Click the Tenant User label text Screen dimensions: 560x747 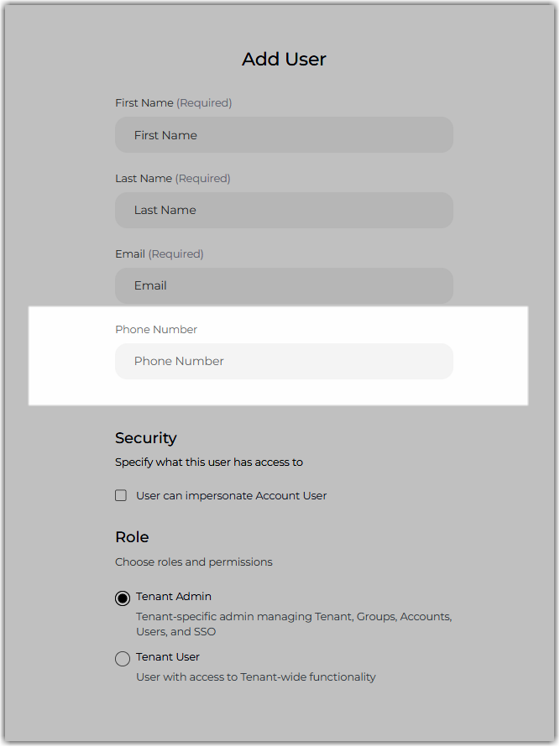(x=168, y=657)
